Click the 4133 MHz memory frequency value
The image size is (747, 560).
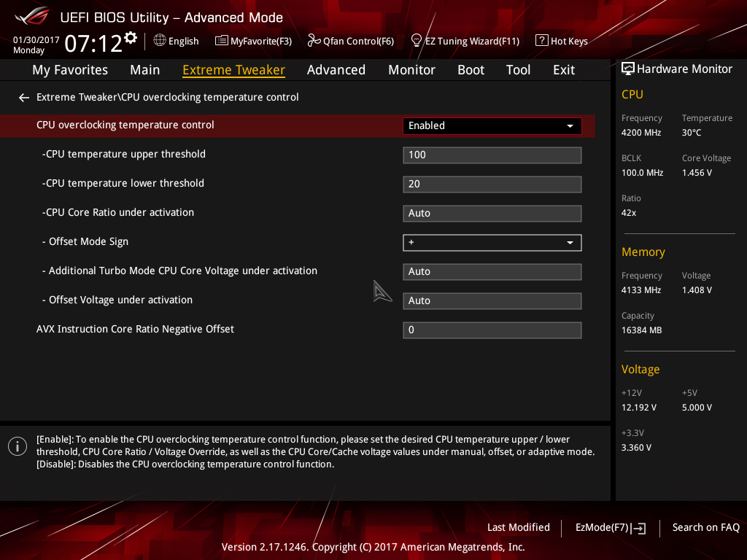point(641,290)
